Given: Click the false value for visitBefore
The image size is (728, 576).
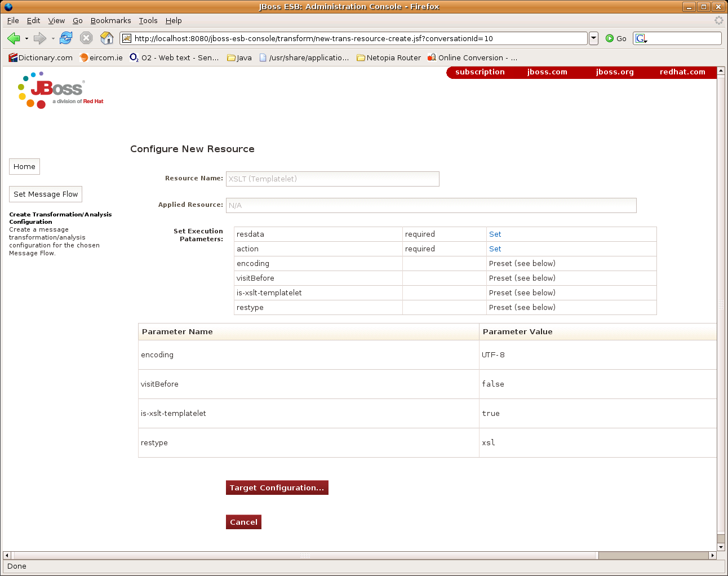Looking at the screenshot, I should pos(493,384).
